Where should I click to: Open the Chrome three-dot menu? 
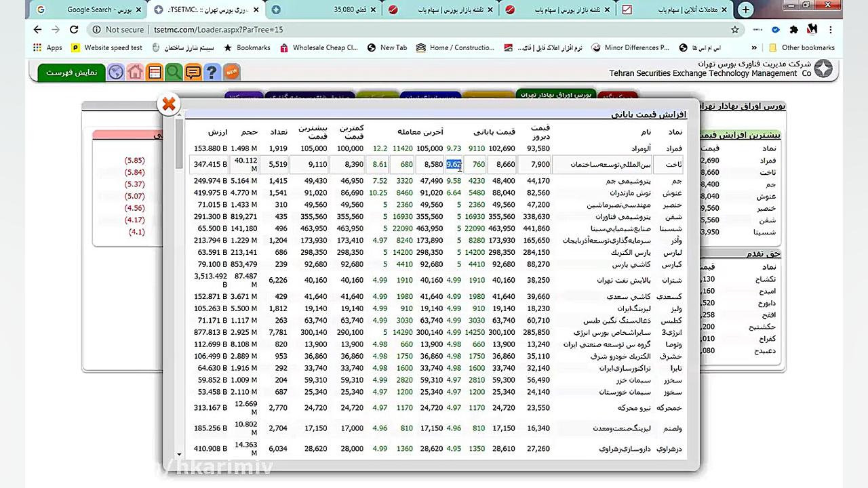(x=830, y=29)
